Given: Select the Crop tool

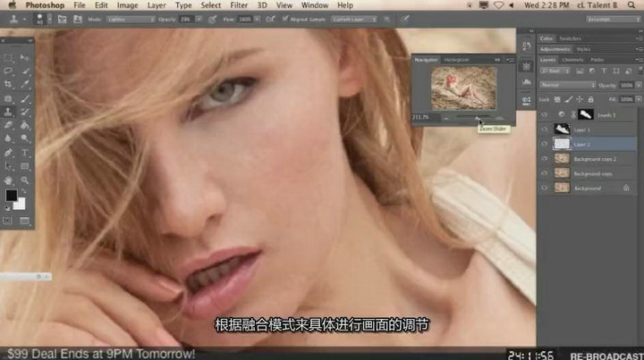Looking at the screenshot, I should (8, 85).
